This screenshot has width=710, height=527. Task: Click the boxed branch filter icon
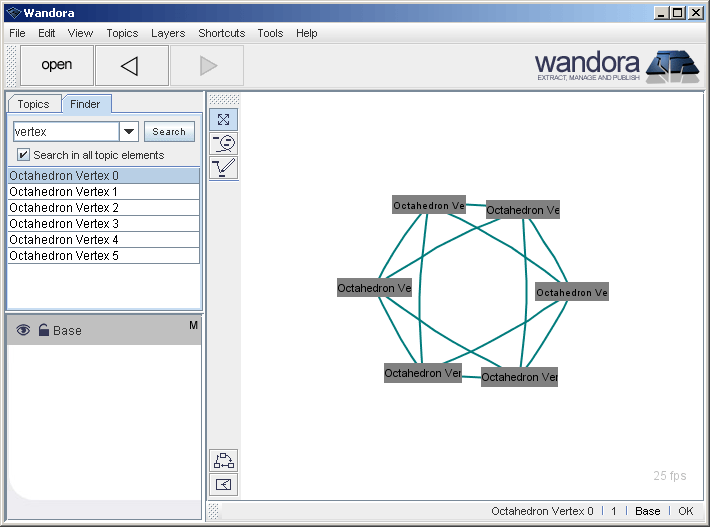click(x=224, y=485)
